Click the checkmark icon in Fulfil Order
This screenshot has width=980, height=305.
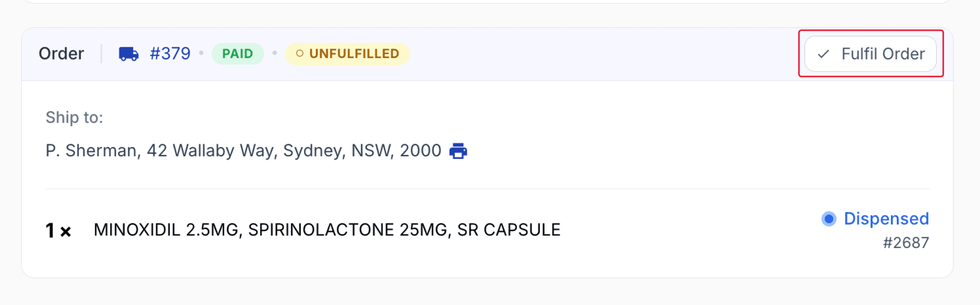click(x=823, y=54)
